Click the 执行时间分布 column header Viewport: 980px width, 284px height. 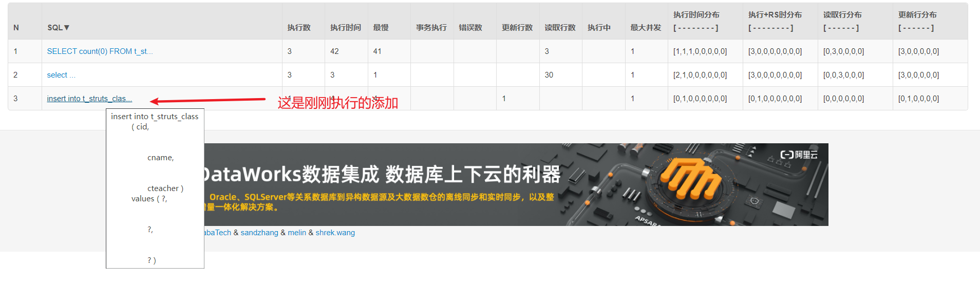point(696,21)
